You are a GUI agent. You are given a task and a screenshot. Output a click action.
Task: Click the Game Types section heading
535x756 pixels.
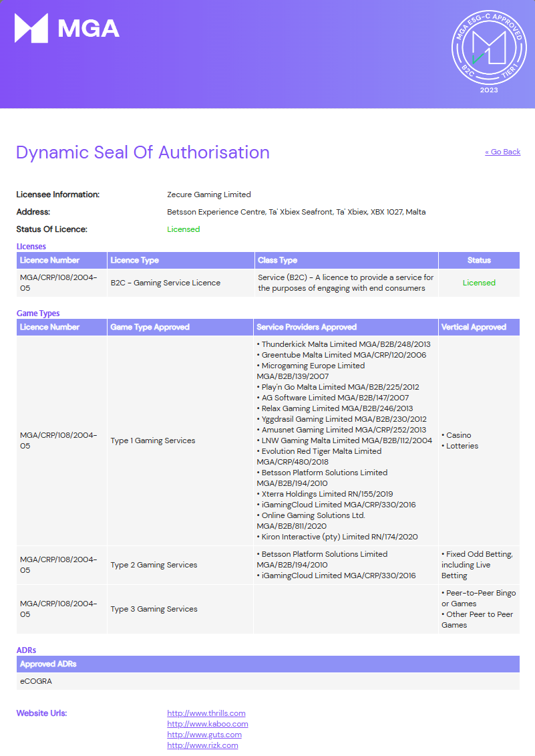coord(38,313)
